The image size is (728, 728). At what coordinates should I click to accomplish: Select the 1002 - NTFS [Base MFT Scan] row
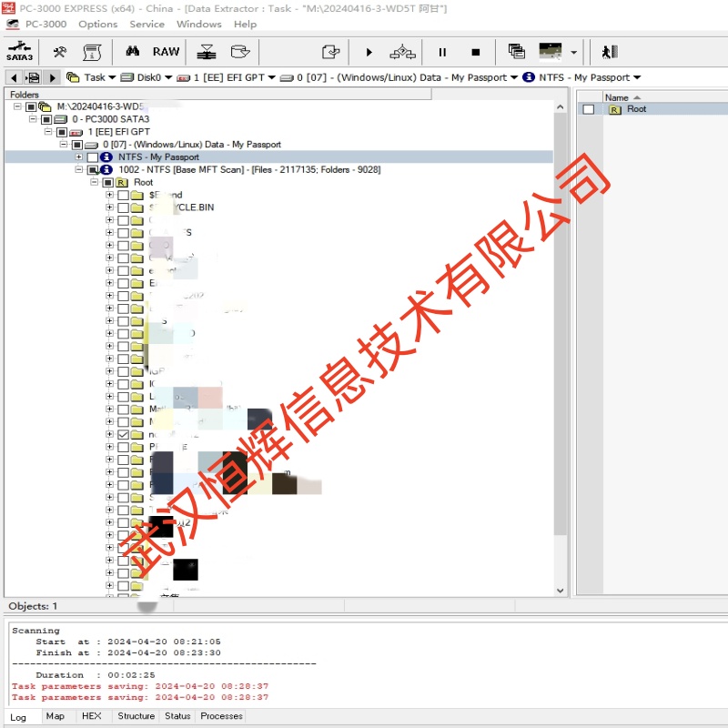pos(249,170)
